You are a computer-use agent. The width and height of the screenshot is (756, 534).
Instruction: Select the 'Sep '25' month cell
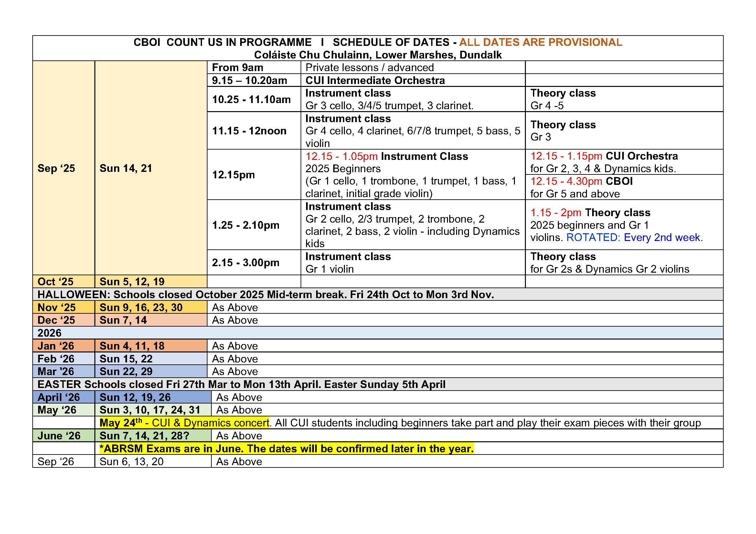tap(56, 168)
